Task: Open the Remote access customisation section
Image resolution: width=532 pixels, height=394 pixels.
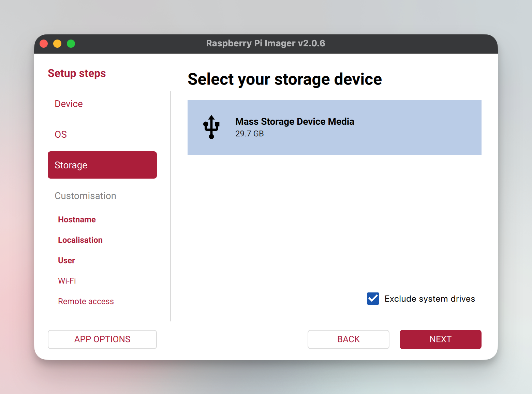Action: [x=86, y=301]
